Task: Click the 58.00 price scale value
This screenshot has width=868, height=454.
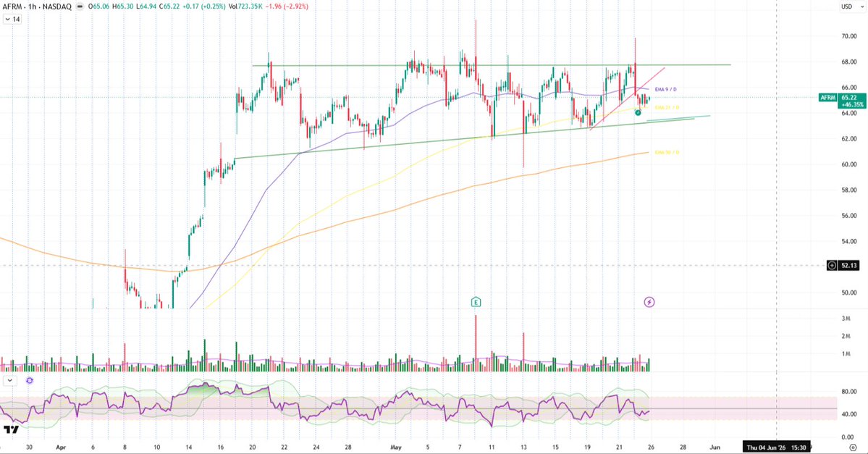Action: point(849,190)
